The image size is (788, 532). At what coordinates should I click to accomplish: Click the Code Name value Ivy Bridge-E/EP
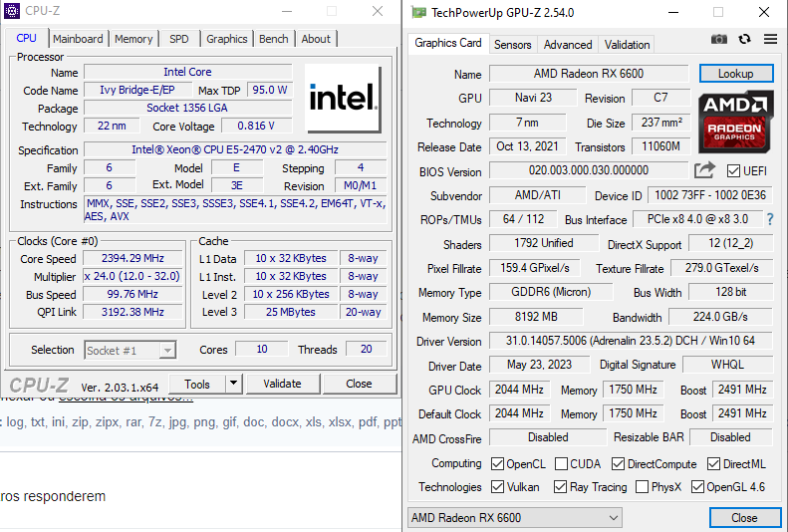pyautogui.click(x=137, y=90)
